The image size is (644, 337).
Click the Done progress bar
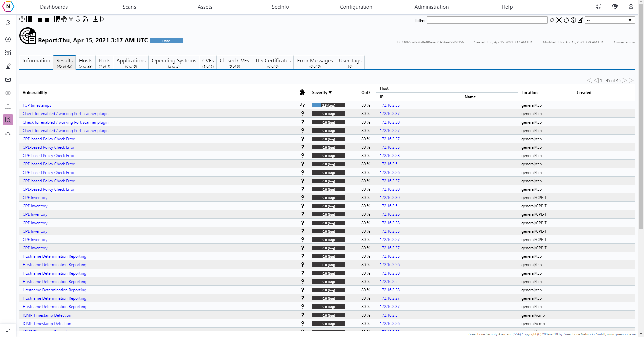(x=166, y=41)
